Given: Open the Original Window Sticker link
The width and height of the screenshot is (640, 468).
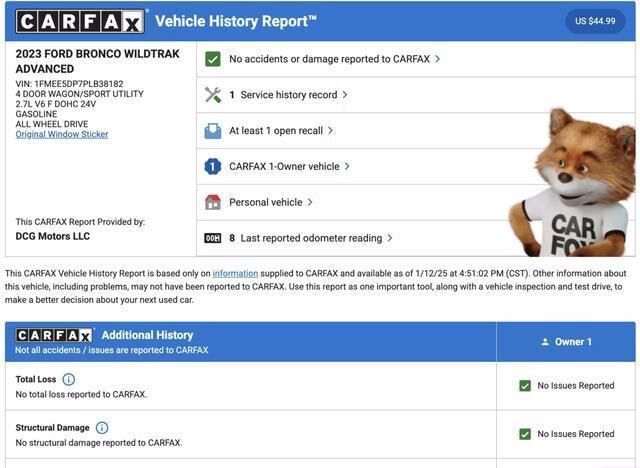Looking at the screenshot, I should click(x=62, y=134).
